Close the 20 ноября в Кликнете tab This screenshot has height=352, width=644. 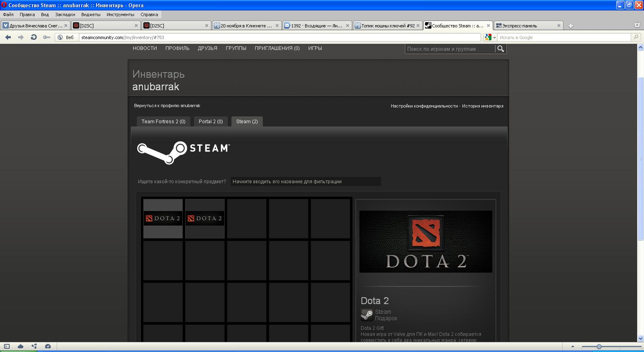(x=277, y=25)
